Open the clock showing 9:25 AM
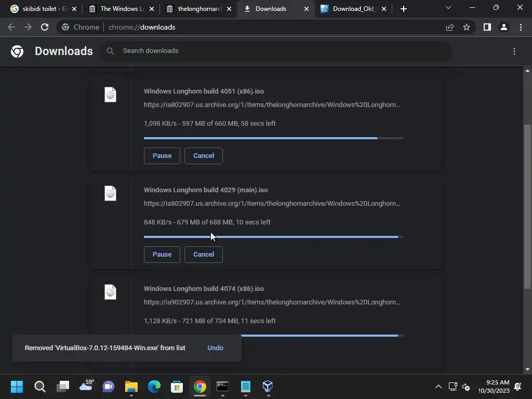Screen dimensions: 532x399 click(494, 387)
